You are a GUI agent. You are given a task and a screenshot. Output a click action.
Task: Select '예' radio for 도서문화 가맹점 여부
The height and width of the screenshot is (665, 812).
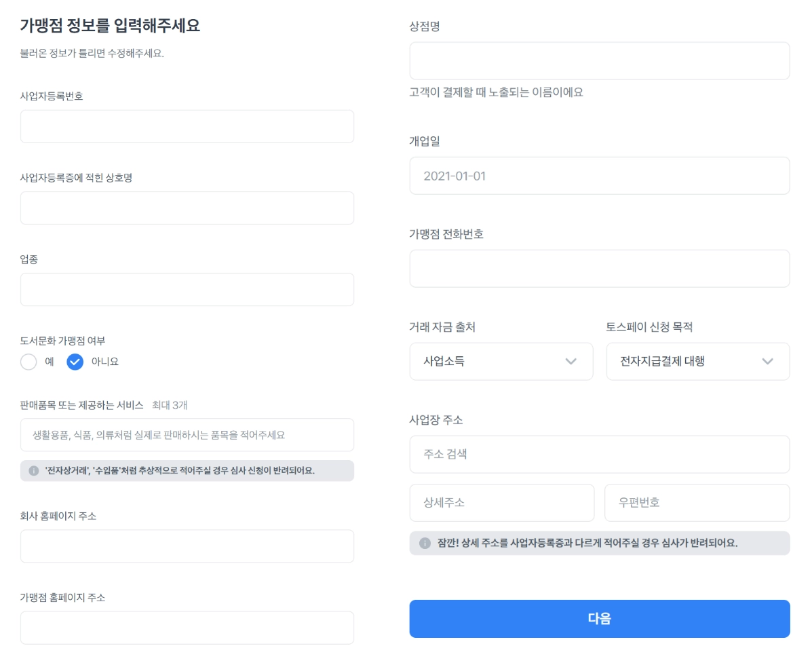(x=28, y=362)
